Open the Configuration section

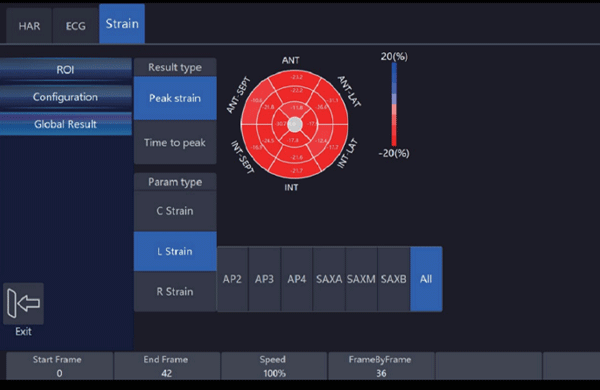coord(65,97)
